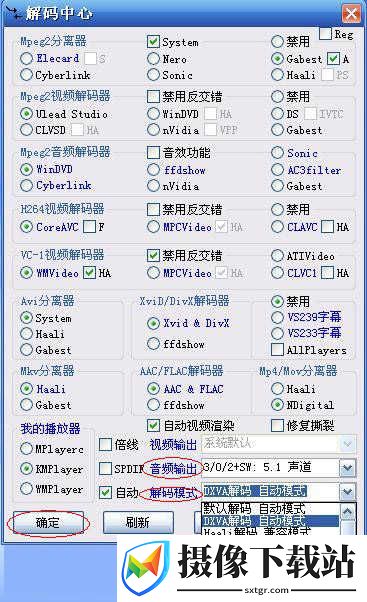The image size is (367, 602).
Task: Expand the 解码模式 dropdown arrow
Action: tap(347, 491)
